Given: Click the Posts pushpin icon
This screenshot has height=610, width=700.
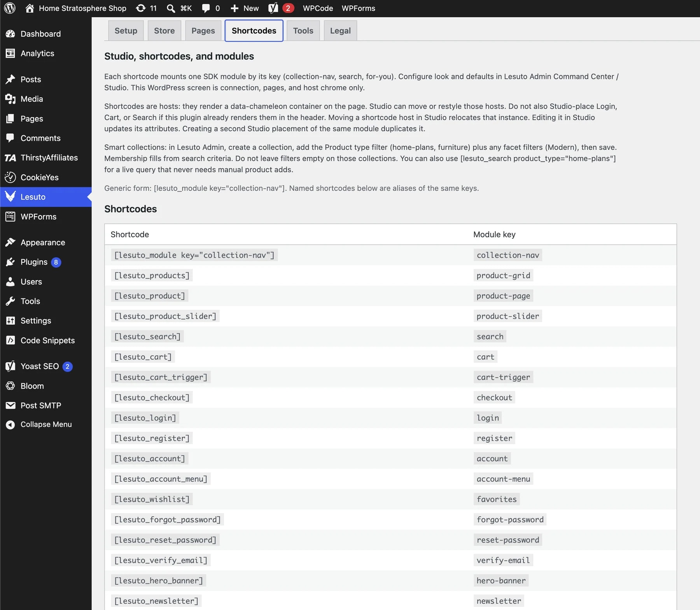Looking at the screenshot, I should pyautogui.click(x=10, y=79).
